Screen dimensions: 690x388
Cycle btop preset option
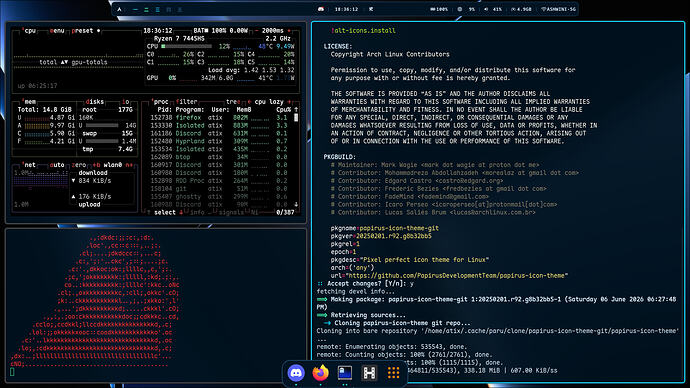click(x=82, y=31)
